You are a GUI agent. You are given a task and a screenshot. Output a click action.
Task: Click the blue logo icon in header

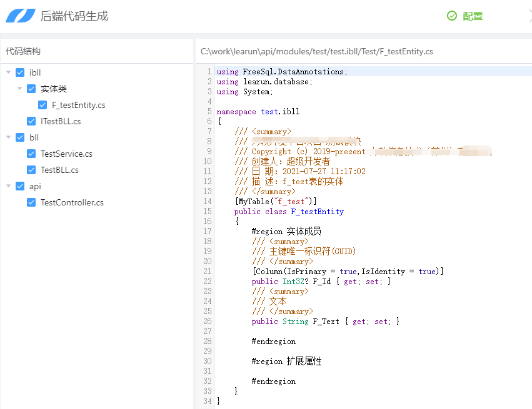pyautogui.click(x=21, y=16)
